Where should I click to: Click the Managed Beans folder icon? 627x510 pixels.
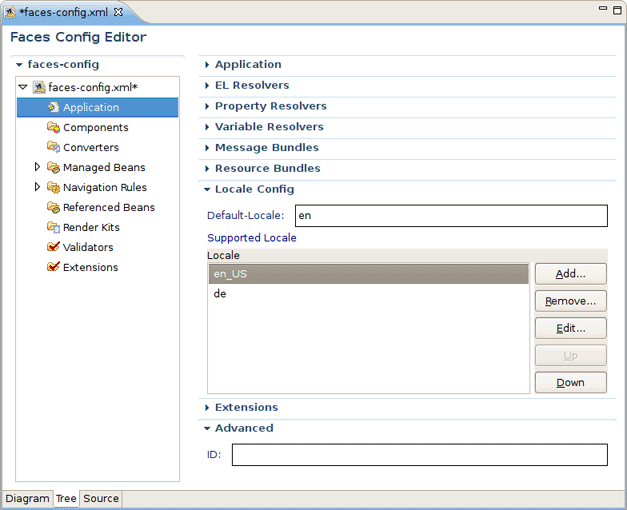tap(53, 167)
